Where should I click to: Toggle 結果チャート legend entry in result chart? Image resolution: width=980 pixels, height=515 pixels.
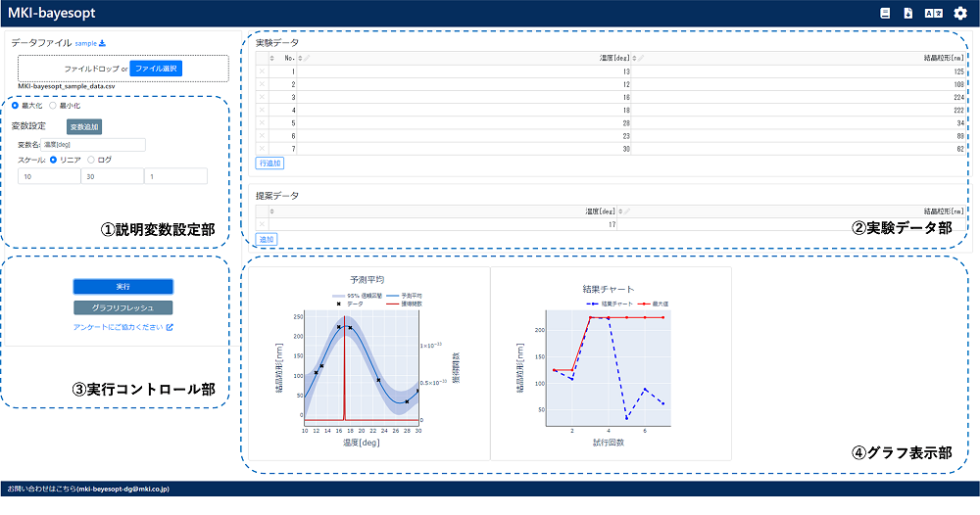pyautogui.click(x=610, y=304)
